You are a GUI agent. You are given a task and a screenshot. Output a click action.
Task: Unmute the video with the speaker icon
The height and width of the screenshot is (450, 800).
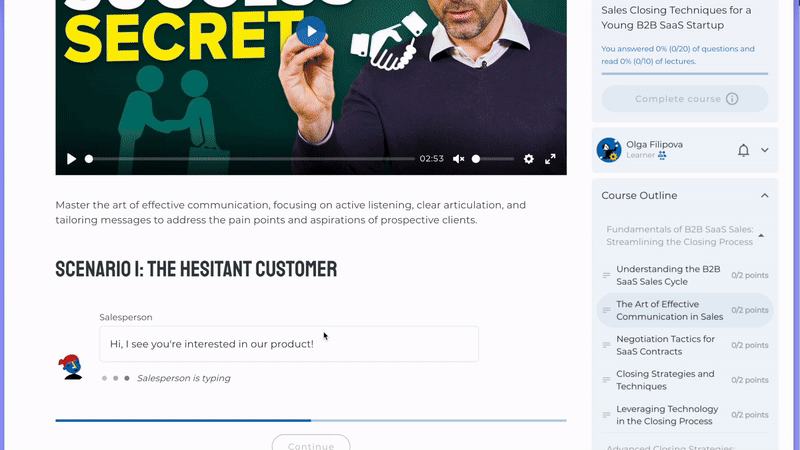[459, 159]
